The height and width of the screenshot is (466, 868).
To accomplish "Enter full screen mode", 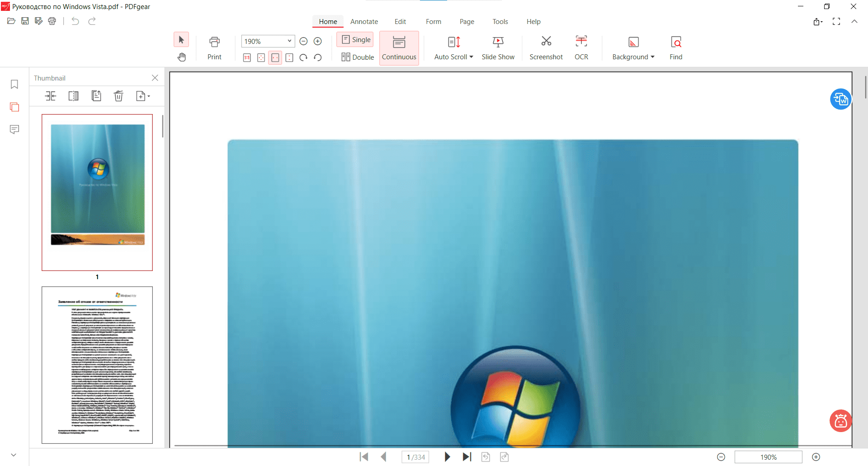I will (836, 22).
